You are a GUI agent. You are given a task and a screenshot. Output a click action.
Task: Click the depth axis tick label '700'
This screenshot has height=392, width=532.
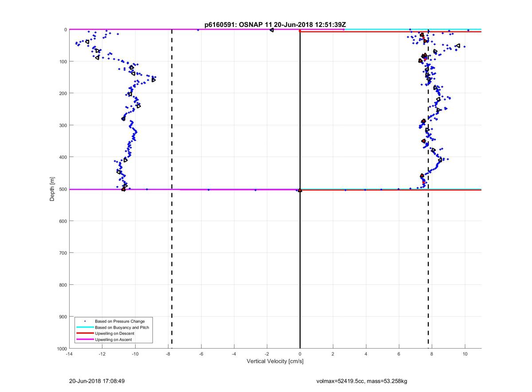click(x=63, y=253)
